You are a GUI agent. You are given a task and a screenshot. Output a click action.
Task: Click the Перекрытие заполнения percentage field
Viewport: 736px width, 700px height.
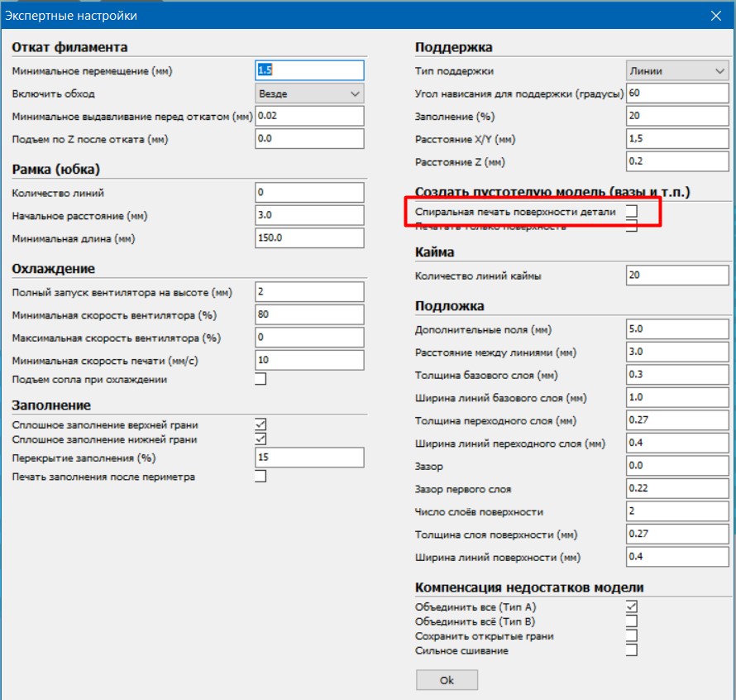[309, 458]
